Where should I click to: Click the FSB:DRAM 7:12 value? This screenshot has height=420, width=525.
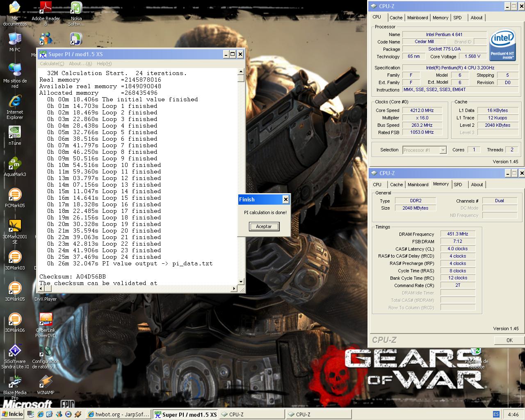tap(458, 241)
